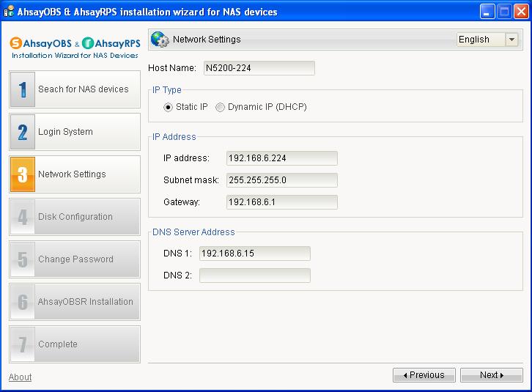
Task: Click the Next button
Action: pyautogui.click(x=491, y=375)
